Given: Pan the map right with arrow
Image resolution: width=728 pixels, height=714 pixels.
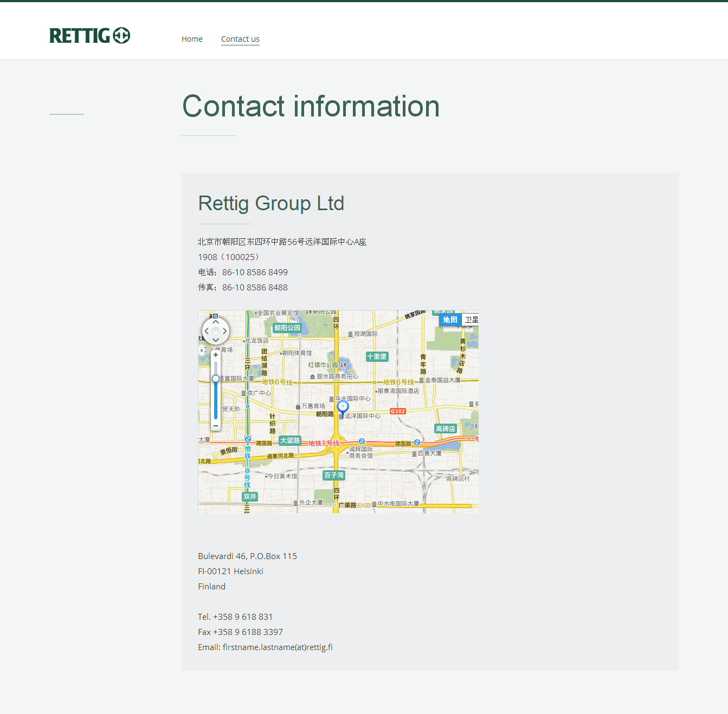Looking at the screenshot, I should coord(224,331).
